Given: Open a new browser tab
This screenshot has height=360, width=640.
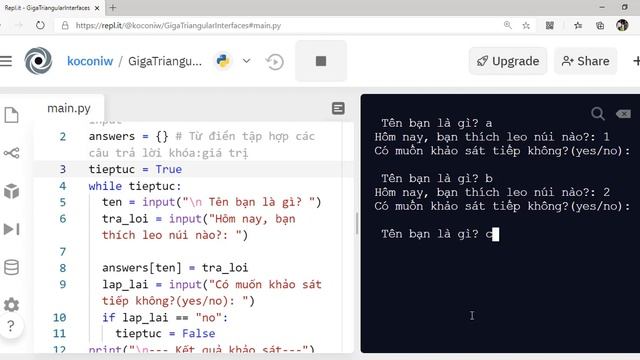Looking at the screenshot, I should tap(113, 7).
